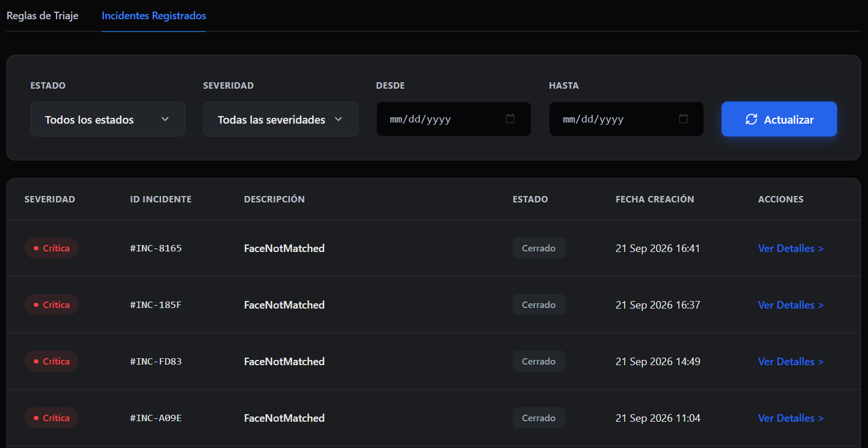Click the #INC-8165 incident ID
The width and height of the screenshot is (868, 448).
(x=156, y=249)
